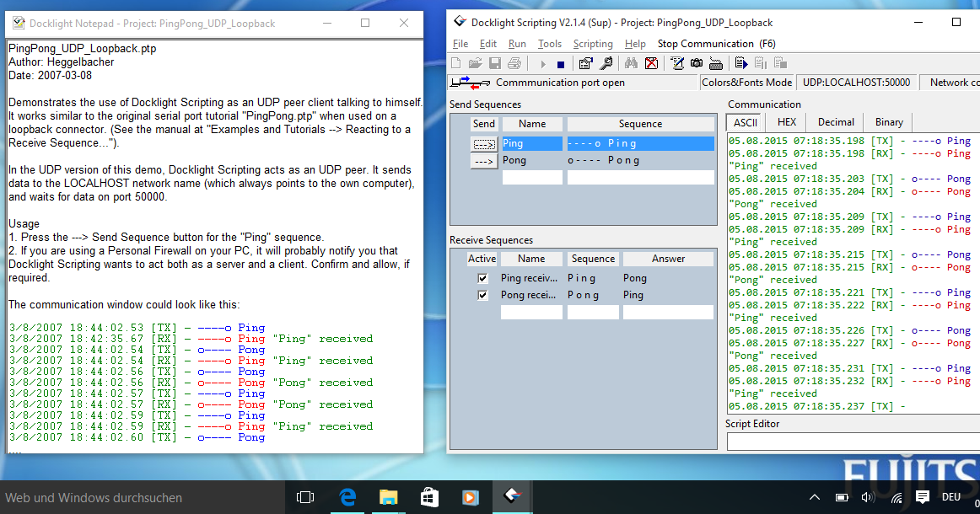Click the Save Project floppy icon

click(495, 63)
